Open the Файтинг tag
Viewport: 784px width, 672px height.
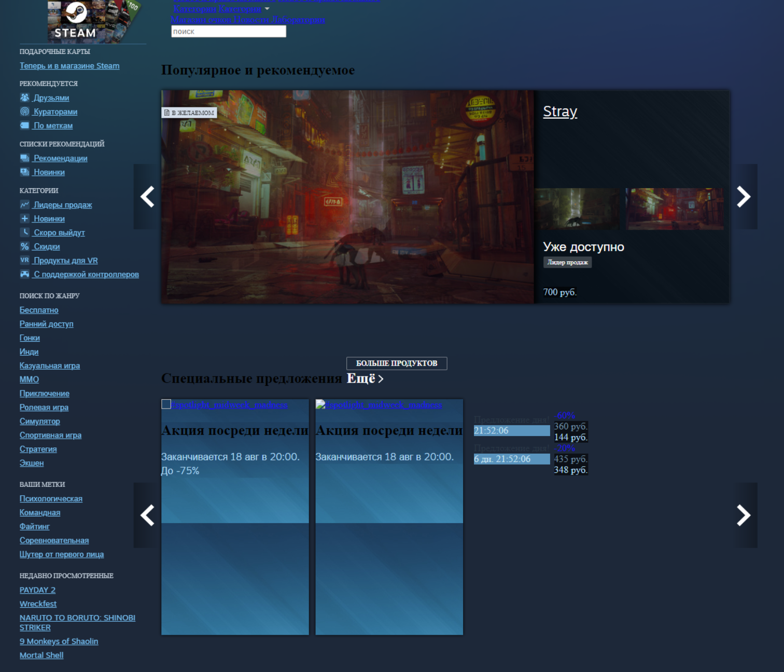[x=35, y=526]
